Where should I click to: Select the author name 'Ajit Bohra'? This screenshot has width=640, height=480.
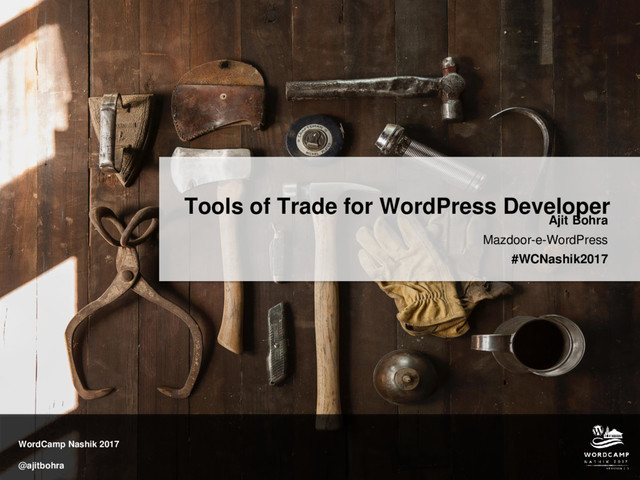click(578, 221)
